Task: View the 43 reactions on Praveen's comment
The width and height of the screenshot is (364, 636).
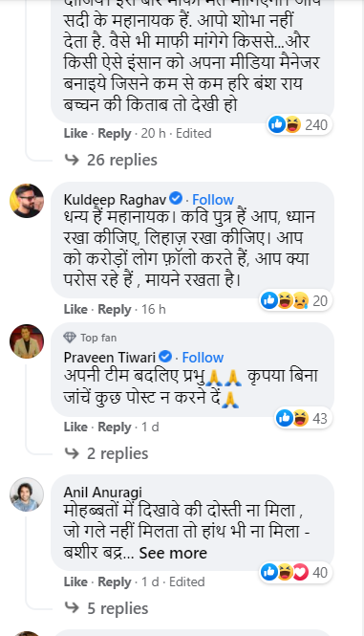Action: (304, 419)
